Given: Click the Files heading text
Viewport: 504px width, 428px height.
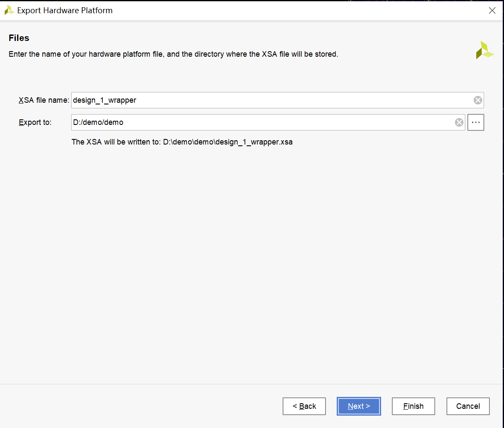Looking at the screenshot, I should coord(19,38).
